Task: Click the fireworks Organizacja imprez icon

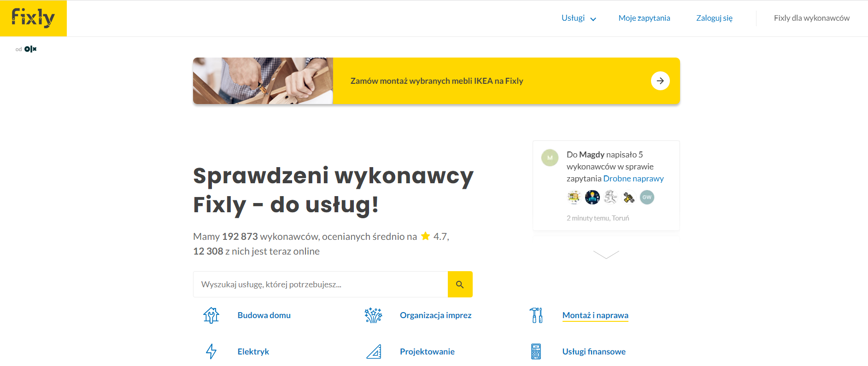Action: point(374,315)
